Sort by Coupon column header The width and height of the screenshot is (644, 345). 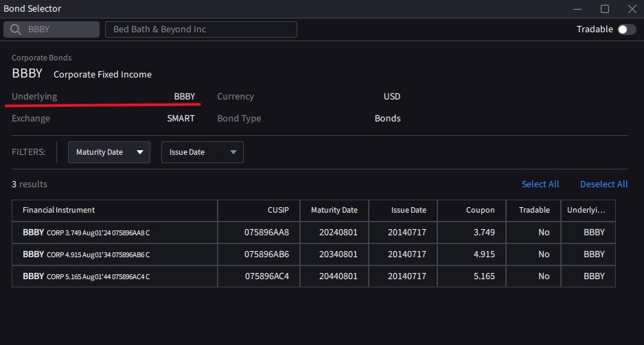472,211
